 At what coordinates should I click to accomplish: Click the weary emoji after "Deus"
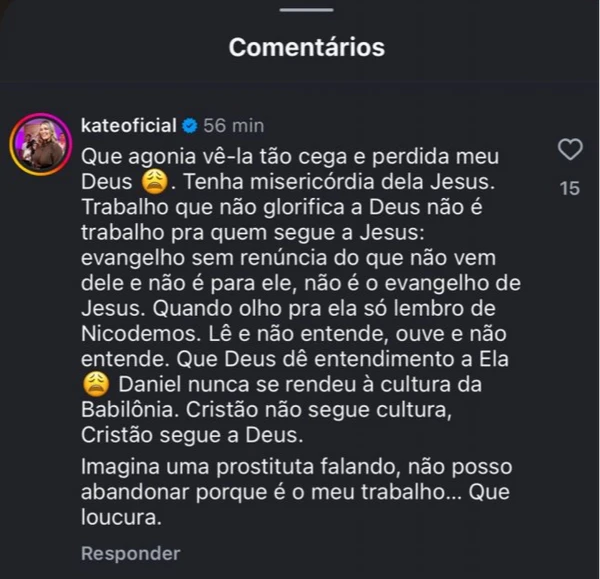point(153,183)
